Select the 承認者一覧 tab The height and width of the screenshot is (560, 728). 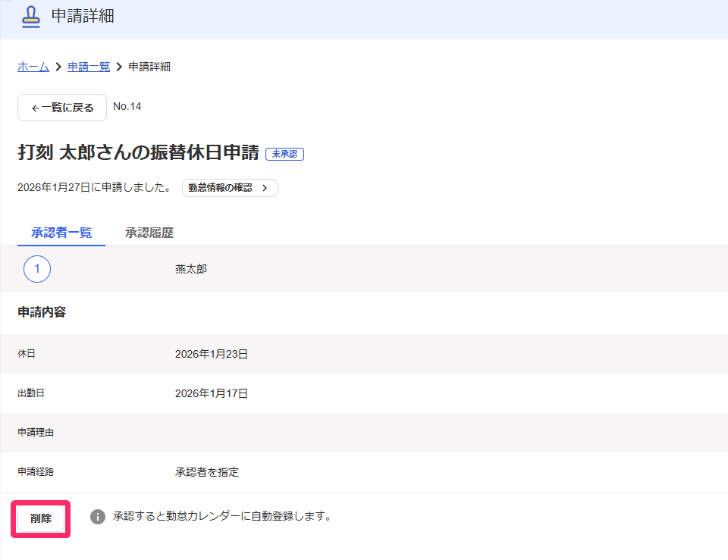pyautogui.click(x=61, y=233)
